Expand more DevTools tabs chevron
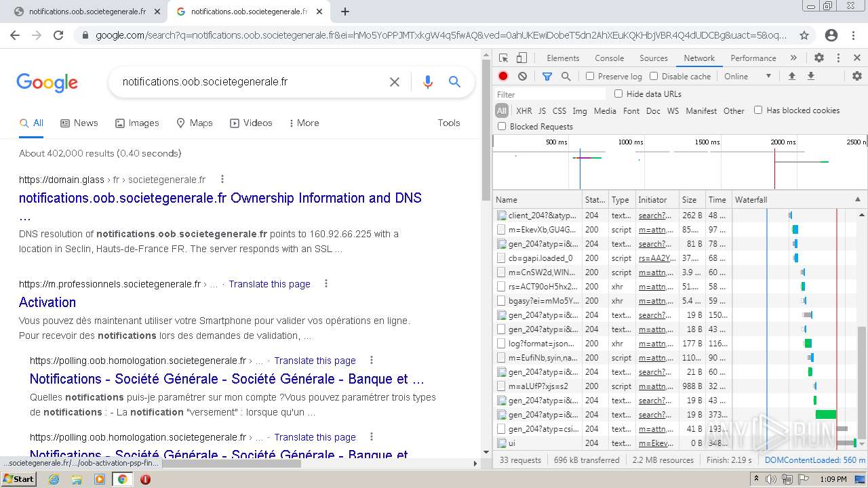Viewport: 868px width, 488px height. pyautogui.click(x=793, y=58)
